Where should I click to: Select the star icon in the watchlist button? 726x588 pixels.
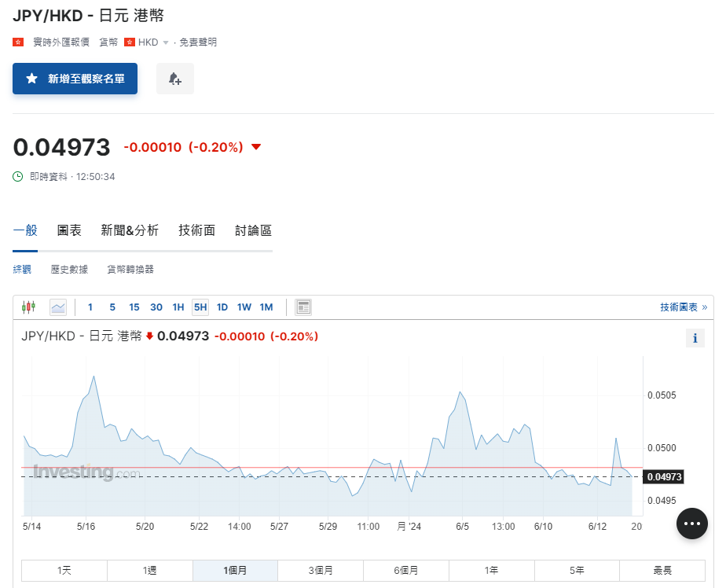pos(31,79)
